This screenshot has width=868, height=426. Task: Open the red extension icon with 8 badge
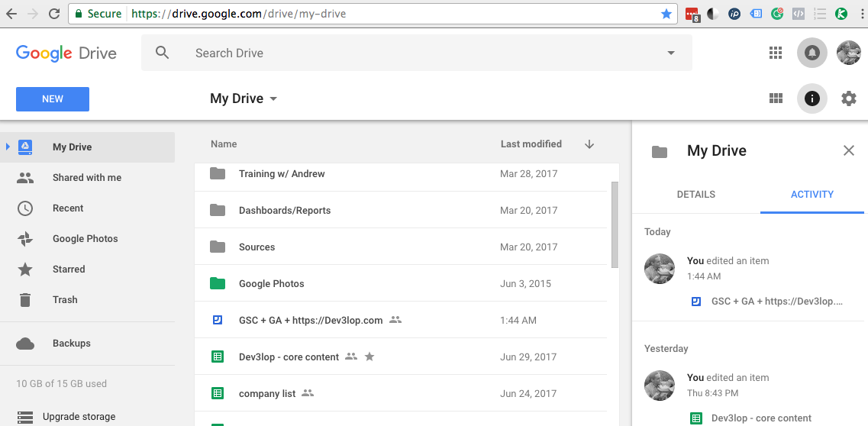tap(692, 15)
